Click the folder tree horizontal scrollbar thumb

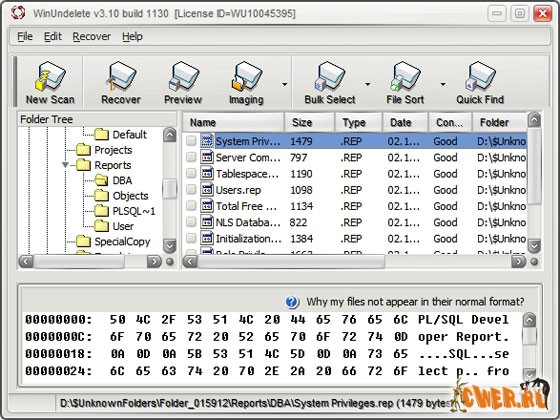pyautogui.click(x=79, y=262)
